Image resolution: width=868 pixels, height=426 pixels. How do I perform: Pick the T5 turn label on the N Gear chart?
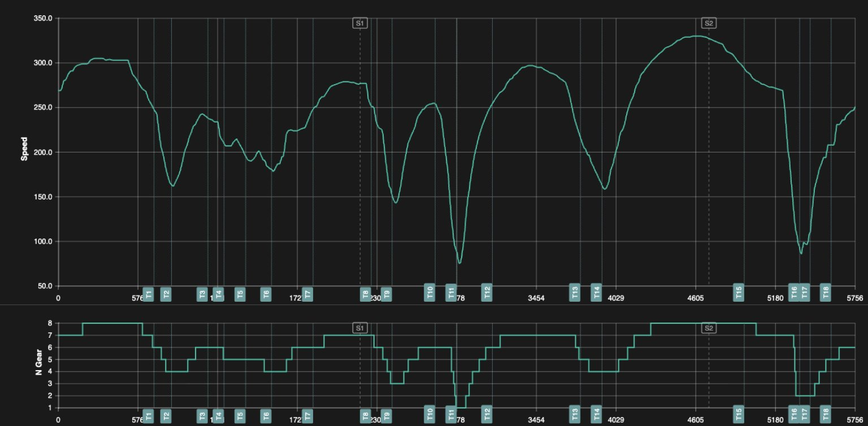click(x=240, y=416)
